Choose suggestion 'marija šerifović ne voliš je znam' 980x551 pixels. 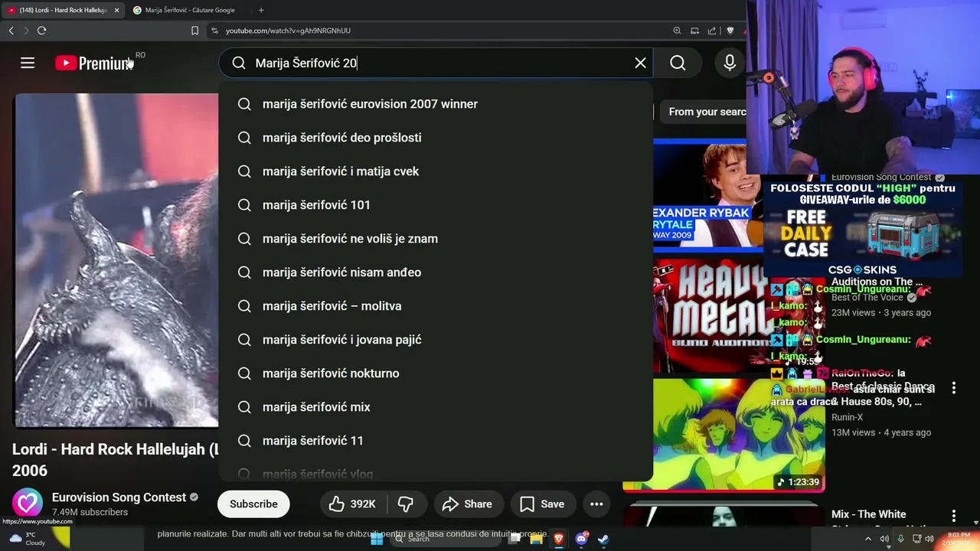tap(436, 239)
